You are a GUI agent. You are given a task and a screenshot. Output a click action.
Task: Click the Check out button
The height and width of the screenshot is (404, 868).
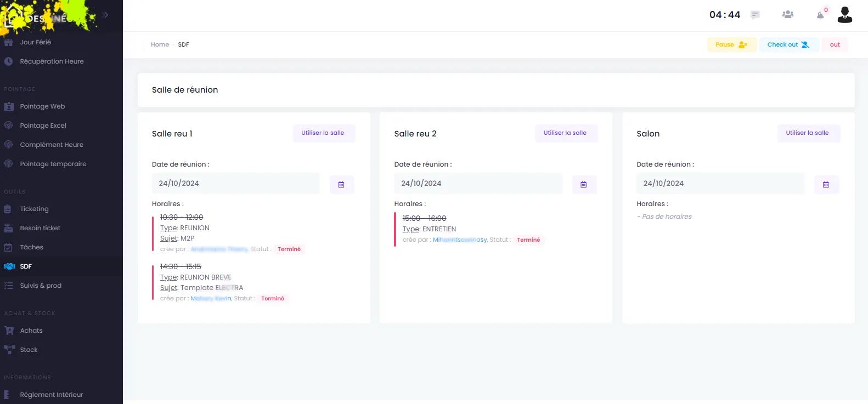[788, 45]
